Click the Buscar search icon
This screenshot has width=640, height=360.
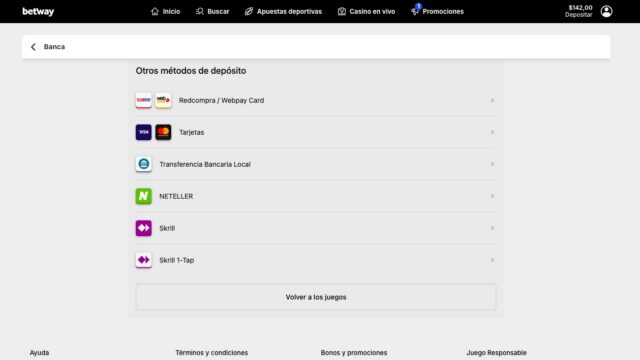199,11
